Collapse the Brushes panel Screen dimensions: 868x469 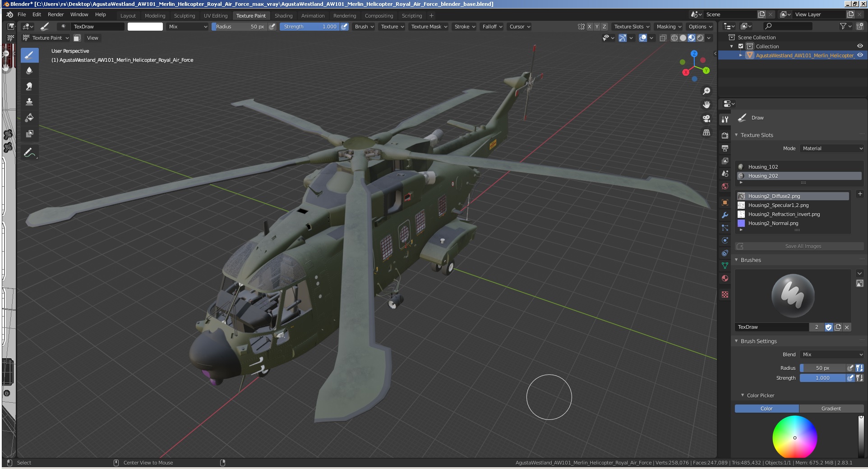pyautogui.click(x=736, y=260)
